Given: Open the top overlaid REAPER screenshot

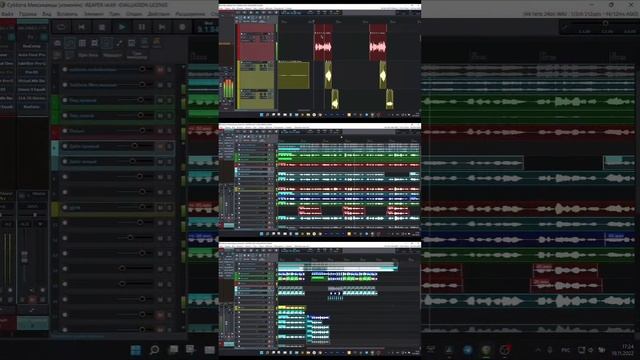Looking at the screenshot, I should [x=320, y=61].
